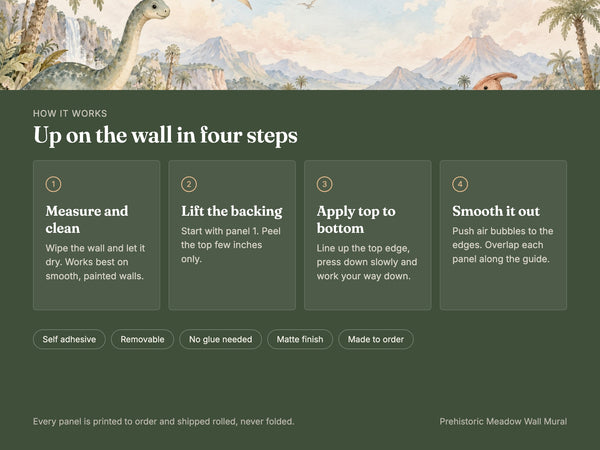Image resolution: width=600 pixels, height=450 pixels.
Task: Click the No glue needed pill
Action: pos(221,339)
